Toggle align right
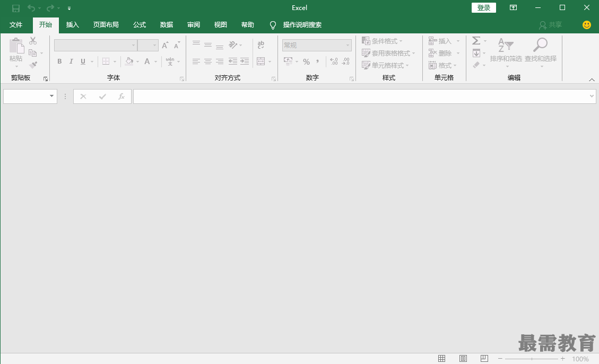Image resolution: width=599 pixels, height=364 pixels. (x=220, y=61)
